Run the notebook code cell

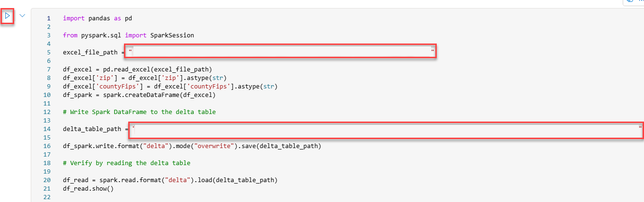pyautogui.click(x=7, y=16)
